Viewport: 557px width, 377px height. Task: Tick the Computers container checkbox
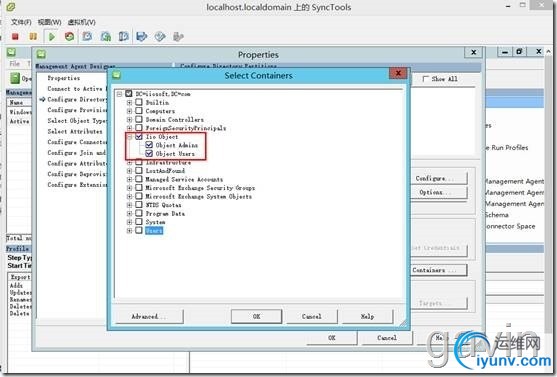click(x=139, y=111)
